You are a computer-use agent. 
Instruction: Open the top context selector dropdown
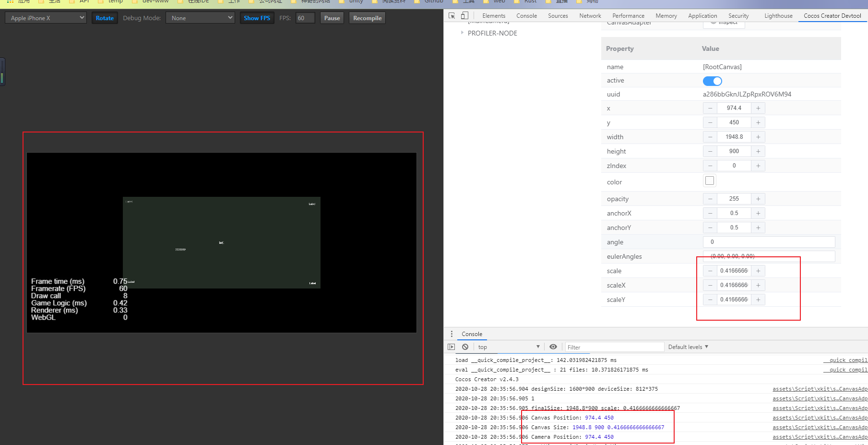pos(509,347)
